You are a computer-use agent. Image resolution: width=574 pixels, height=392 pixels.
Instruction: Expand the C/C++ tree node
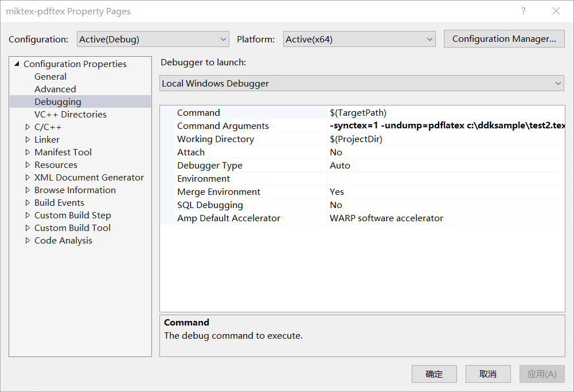(x=28, y=127)
